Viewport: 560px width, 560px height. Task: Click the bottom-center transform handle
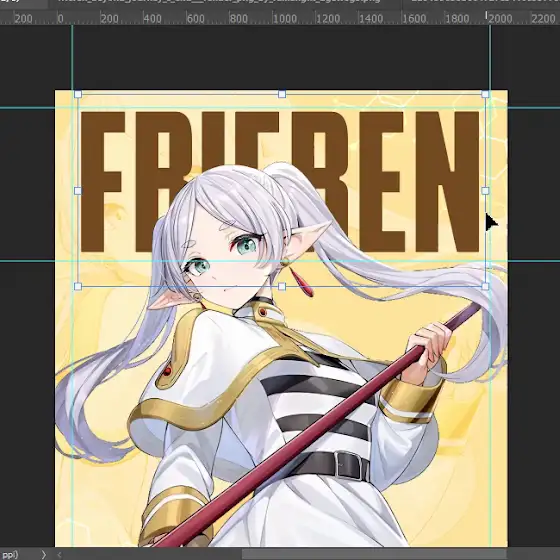click(282, 286)
